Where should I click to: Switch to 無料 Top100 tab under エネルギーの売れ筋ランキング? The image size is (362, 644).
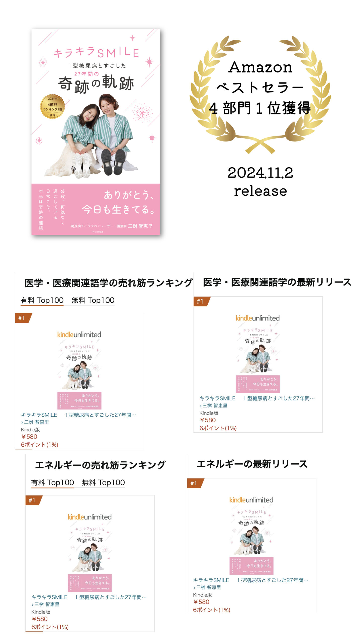[103, 482]
